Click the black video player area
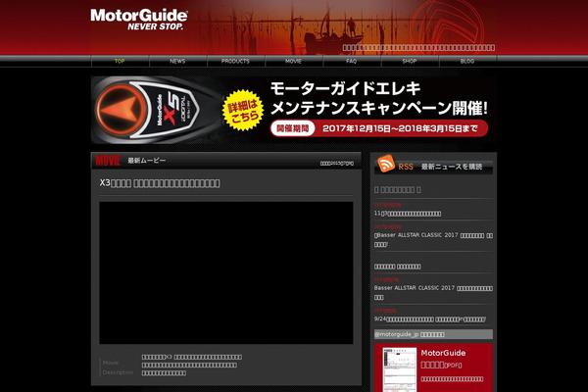Viewport: 588px width, 392px height. click(x=226, y=272)
